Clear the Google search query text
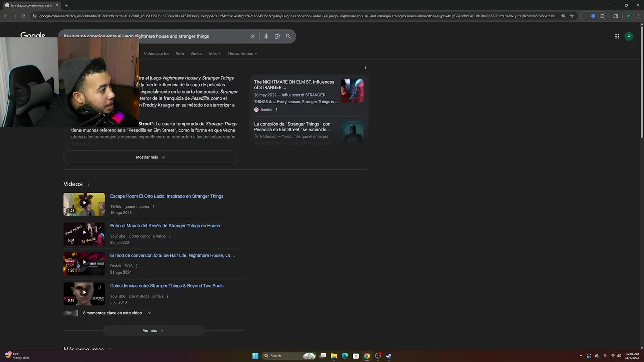 (253, 36)
